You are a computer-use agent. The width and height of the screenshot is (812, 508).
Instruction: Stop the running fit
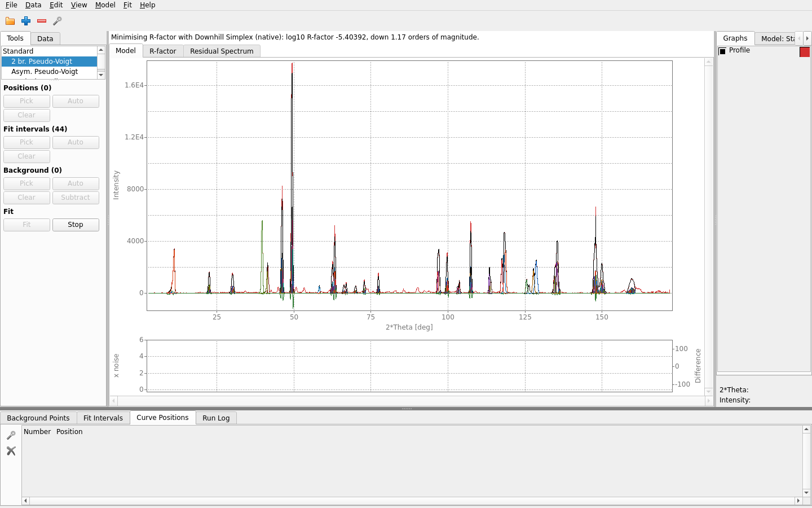pos(76,225)
